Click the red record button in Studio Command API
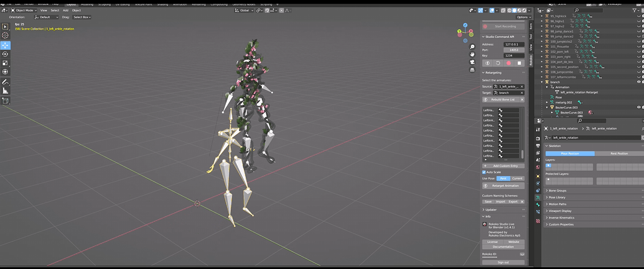Image resolution: width=644 pixels, height=269 pixels. pyautogui.click(x=508, y=63)
